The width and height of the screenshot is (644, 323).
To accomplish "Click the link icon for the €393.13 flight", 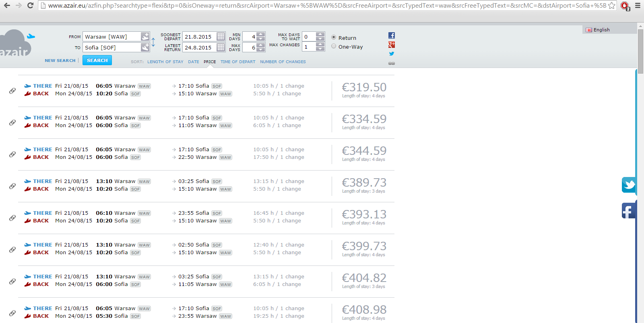I will tap(12, 218).
